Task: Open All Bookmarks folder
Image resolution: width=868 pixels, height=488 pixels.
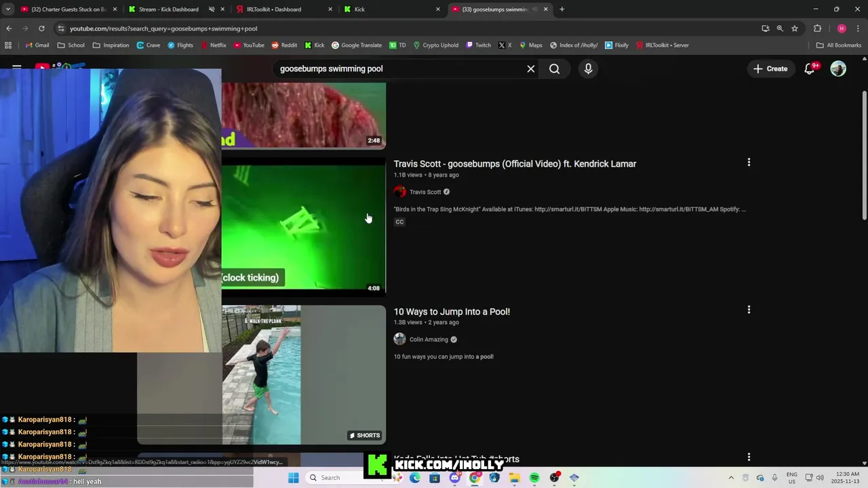Action: [839, 45]
